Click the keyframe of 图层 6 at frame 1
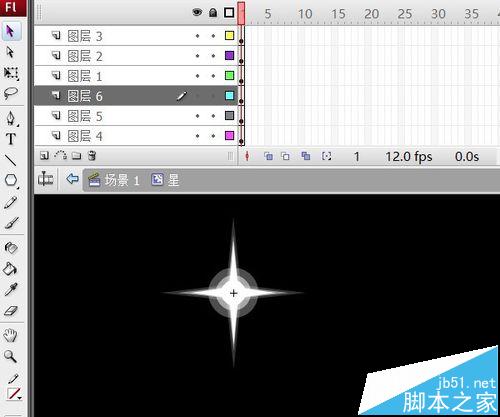This screenshot has width=500, height=417. [241, 96]
